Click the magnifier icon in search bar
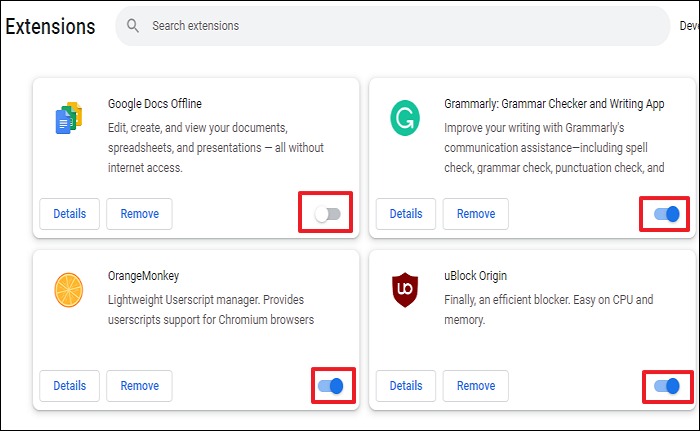Screen dimensions: 700x431 pos(135,24)
